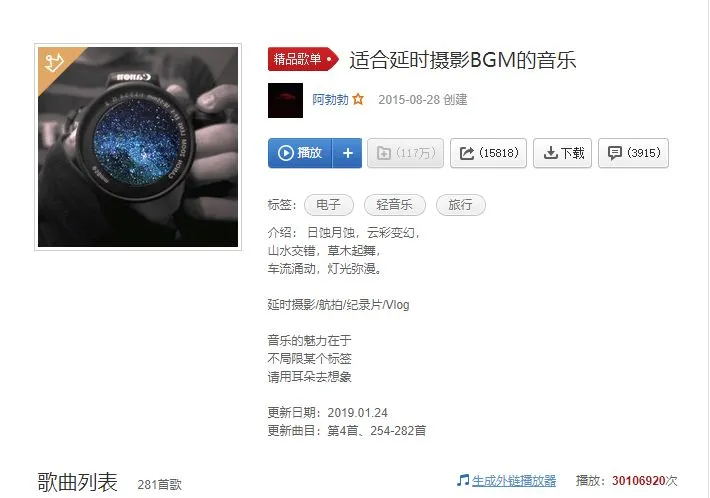
Task: Click the star badge beside 阿勃勃
Action: coord(358,99)
